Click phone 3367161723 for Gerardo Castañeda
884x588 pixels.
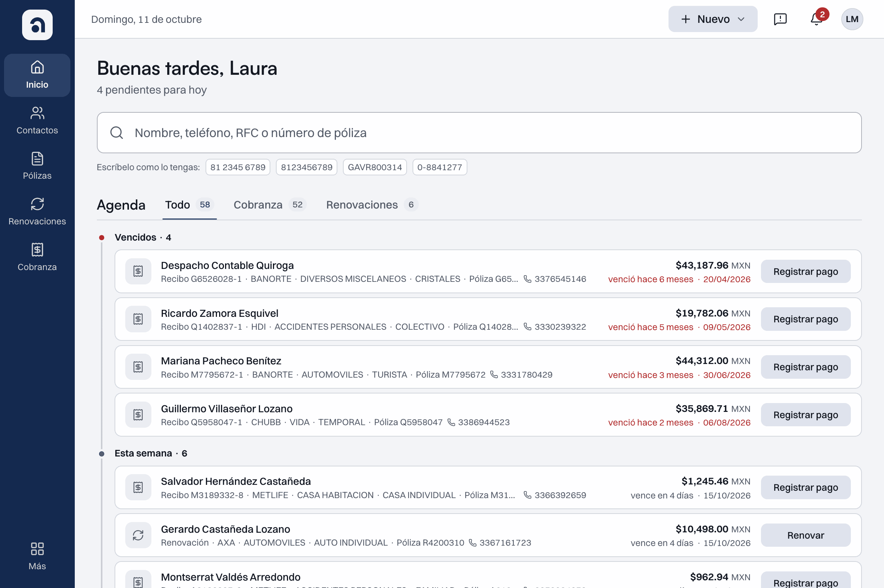click(x=499, y=543)
